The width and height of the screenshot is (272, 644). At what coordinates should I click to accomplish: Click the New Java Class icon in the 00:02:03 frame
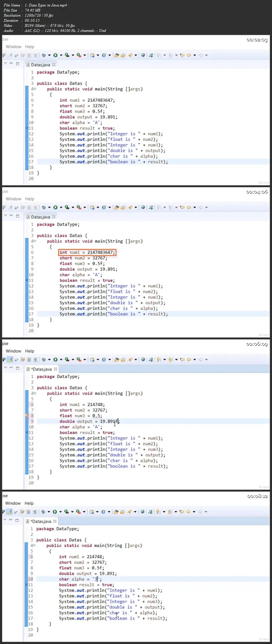pyautogui.click(x=104, y=55)
